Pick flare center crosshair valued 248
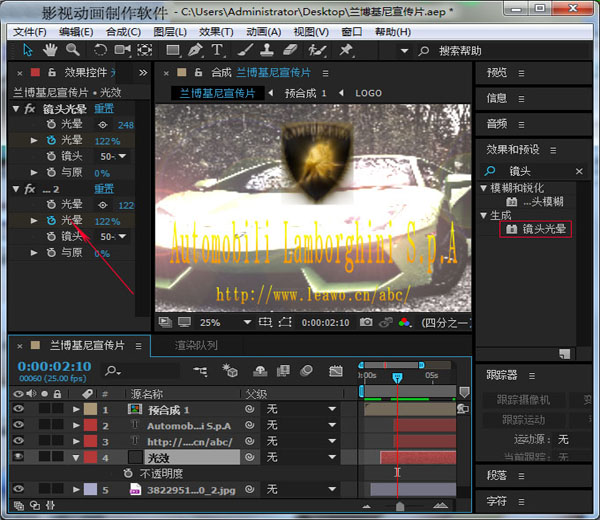600x520 pixels. 103,125
